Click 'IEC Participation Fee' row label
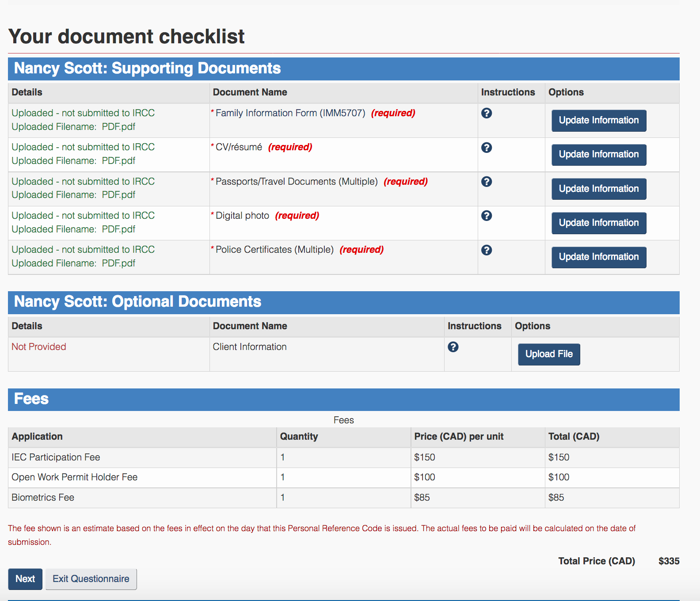The height and width of the screenshot is (601, 700). tap(56, 457)
